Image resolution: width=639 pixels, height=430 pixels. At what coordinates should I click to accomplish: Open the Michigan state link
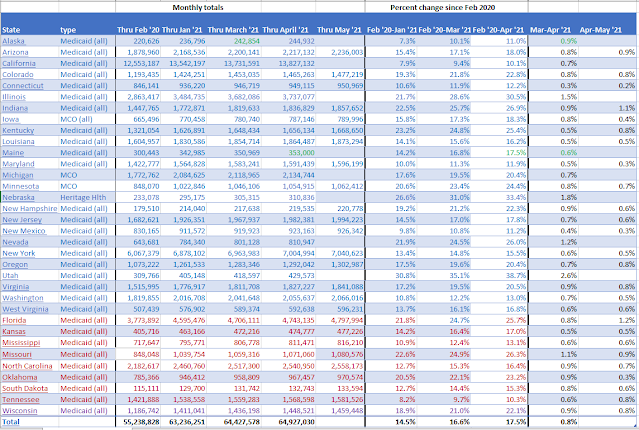pos(18,175)
